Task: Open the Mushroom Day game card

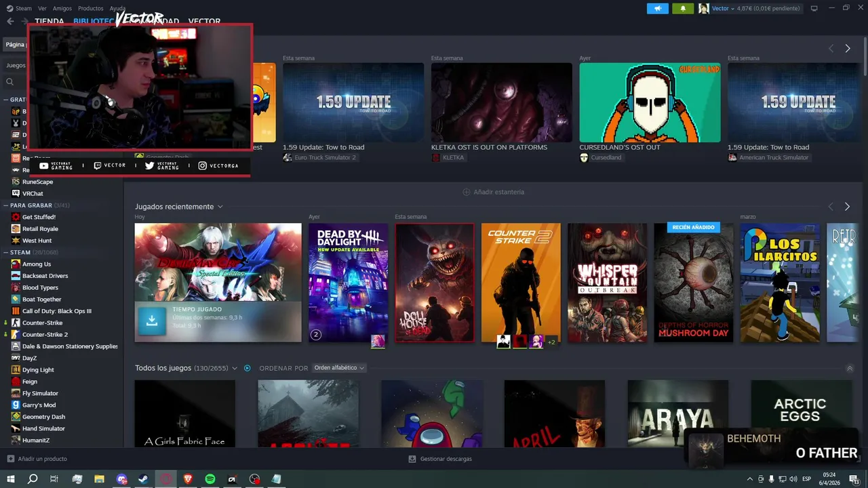Action: (x=694, y=283)
